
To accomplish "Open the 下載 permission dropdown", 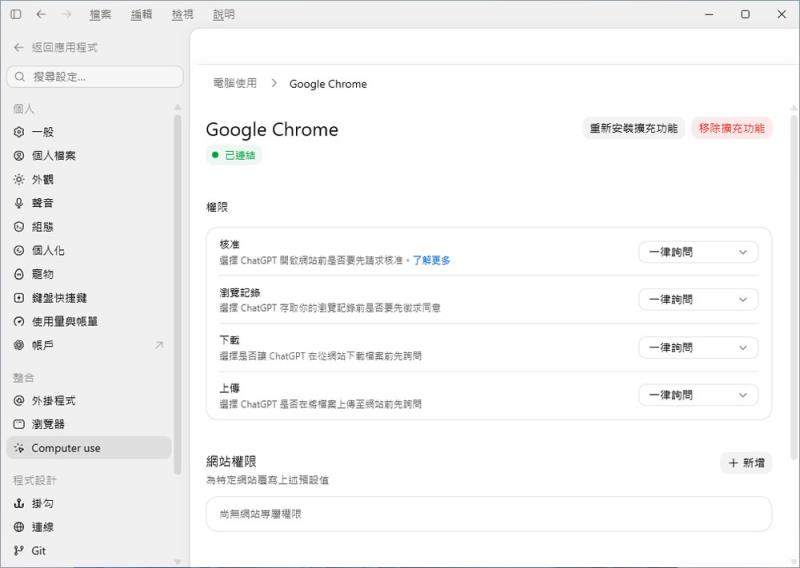I will point(698,348).
